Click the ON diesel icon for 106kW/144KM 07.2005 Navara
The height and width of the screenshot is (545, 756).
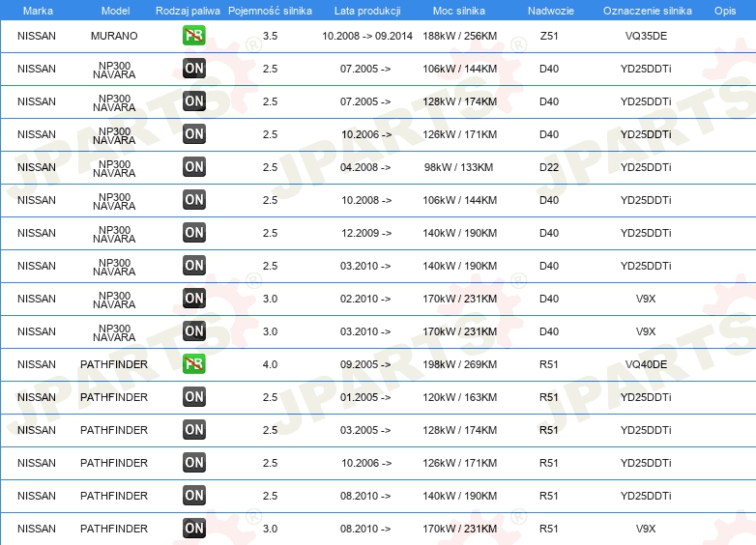[193, 68]
